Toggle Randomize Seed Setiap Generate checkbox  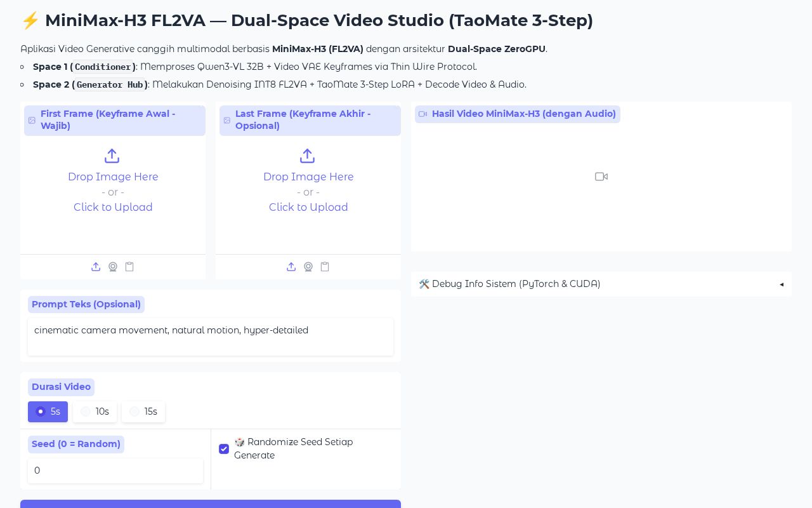pos(224,449)
